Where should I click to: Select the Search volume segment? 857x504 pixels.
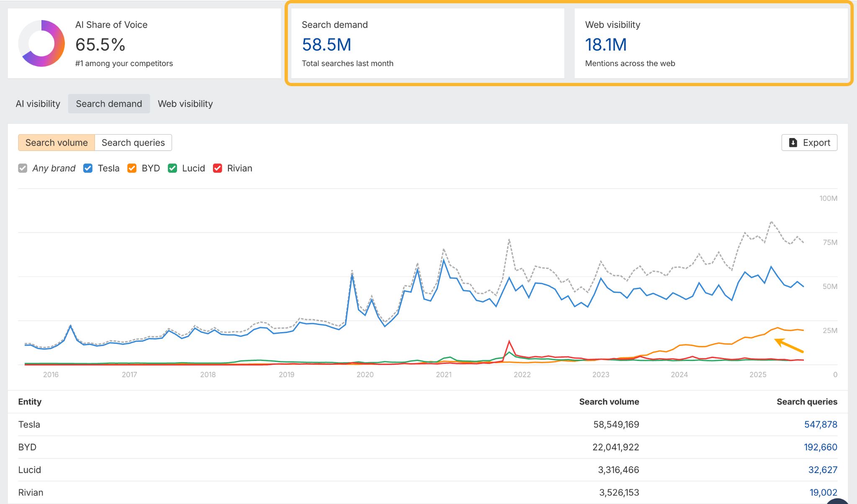pyautogui.click(x=57, y=143)
